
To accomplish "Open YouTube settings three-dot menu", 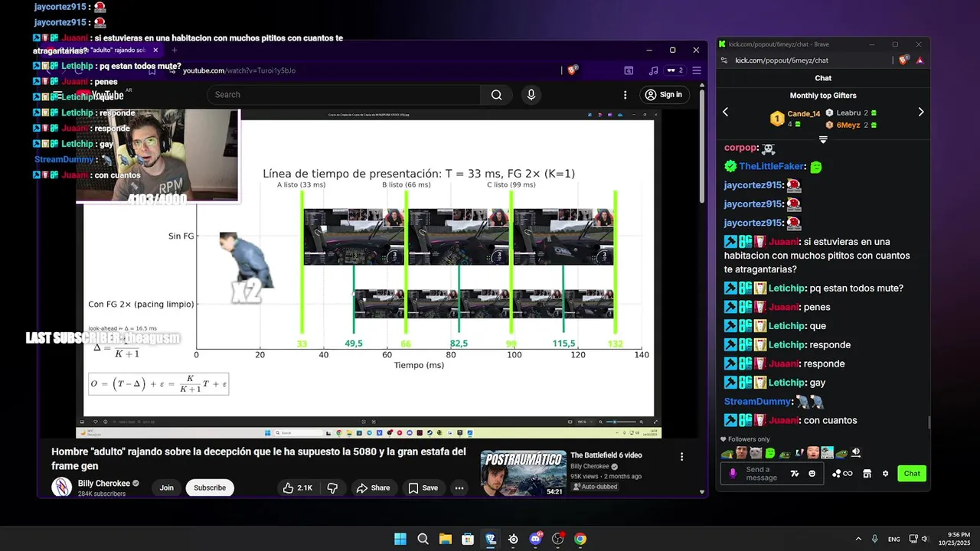I will click(626, 95).
